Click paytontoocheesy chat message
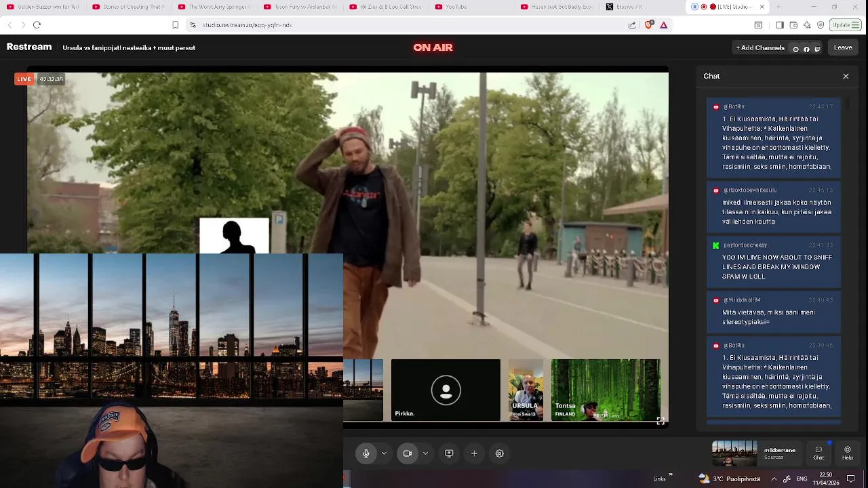This screenshot has height=488, width=868. coord(774,263)
